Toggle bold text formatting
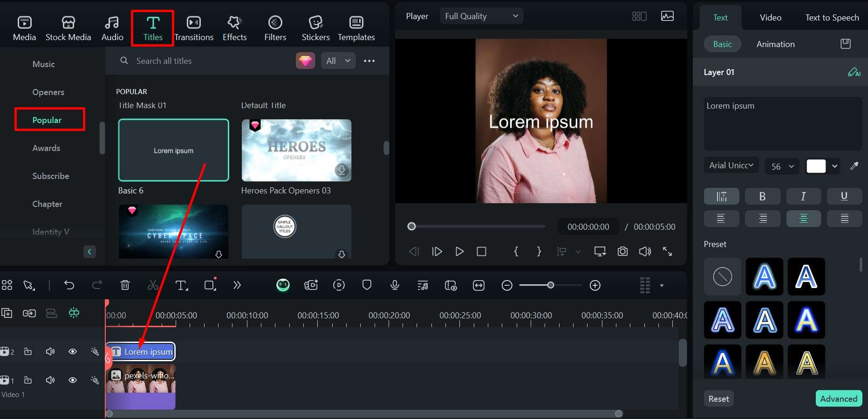 point(762,196)
